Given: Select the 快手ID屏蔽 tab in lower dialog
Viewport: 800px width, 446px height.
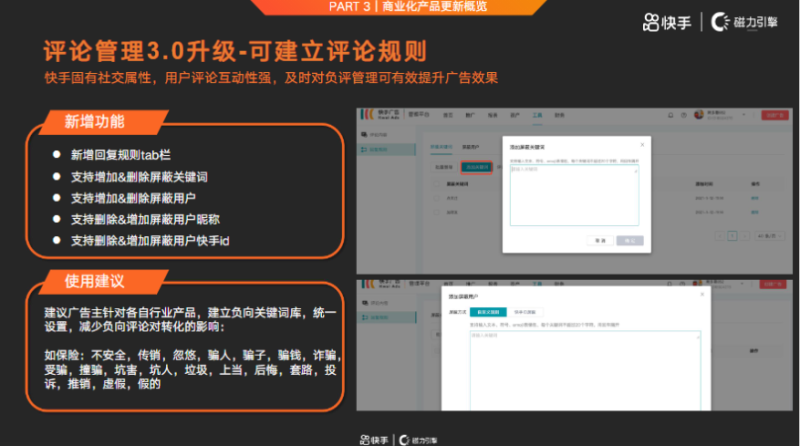Looking at the screenshot, I should pos(525,312).
